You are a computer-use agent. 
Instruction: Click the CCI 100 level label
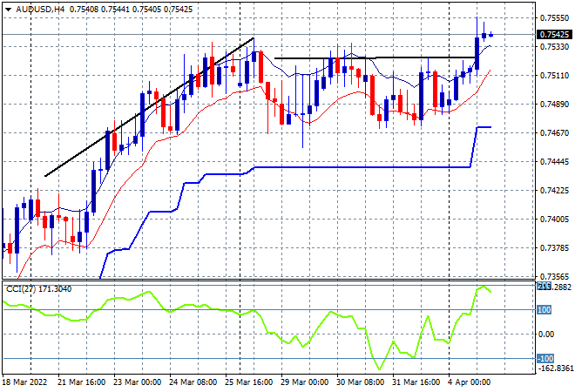545,310
